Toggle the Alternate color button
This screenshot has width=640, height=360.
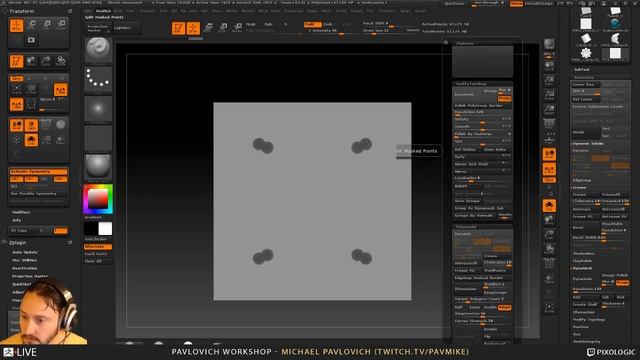(98, 247)
